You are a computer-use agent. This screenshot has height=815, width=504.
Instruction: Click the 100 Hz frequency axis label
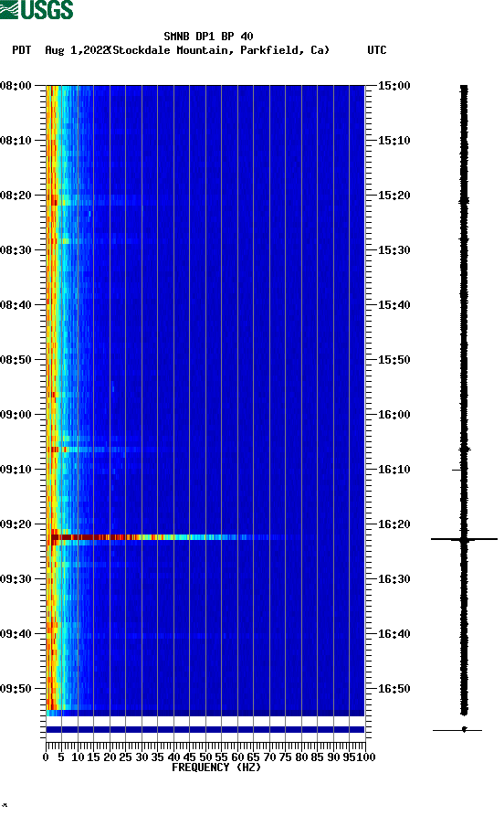pyautogui.click(x=366, y=757)
